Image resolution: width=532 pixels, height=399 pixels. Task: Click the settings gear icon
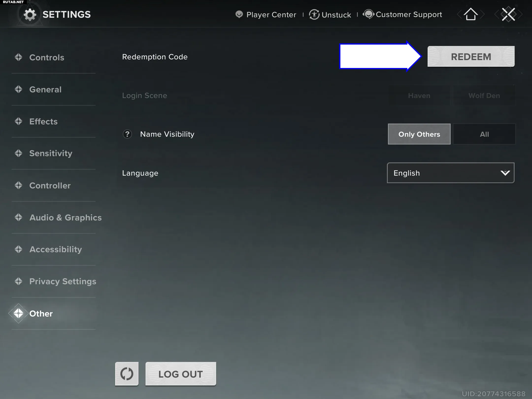30,15
